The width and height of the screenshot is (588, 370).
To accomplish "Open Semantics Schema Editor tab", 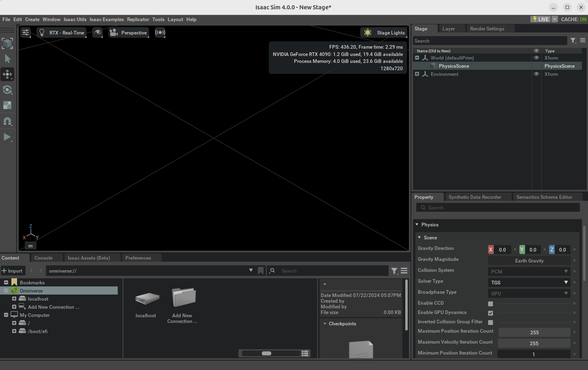I will [x=544, y=197].
